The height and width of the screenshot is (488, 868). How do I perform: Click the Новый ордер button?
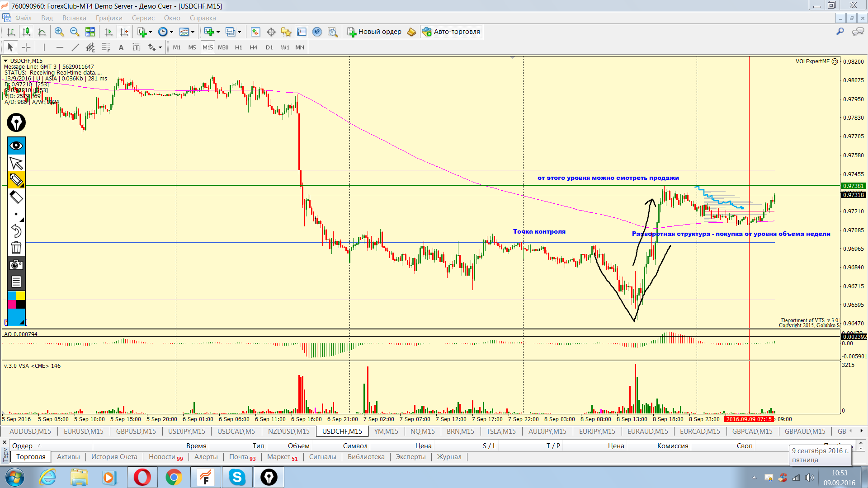coord(374,32)
